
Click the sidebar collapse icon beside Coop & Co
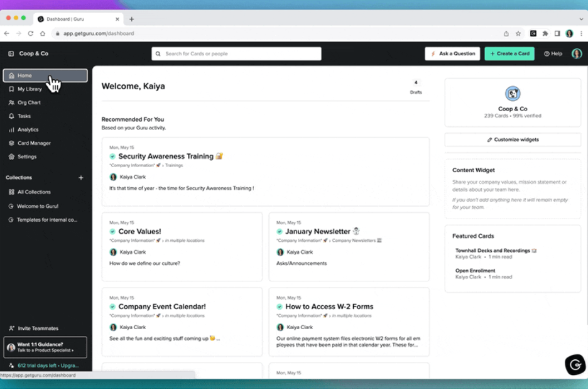11,53
